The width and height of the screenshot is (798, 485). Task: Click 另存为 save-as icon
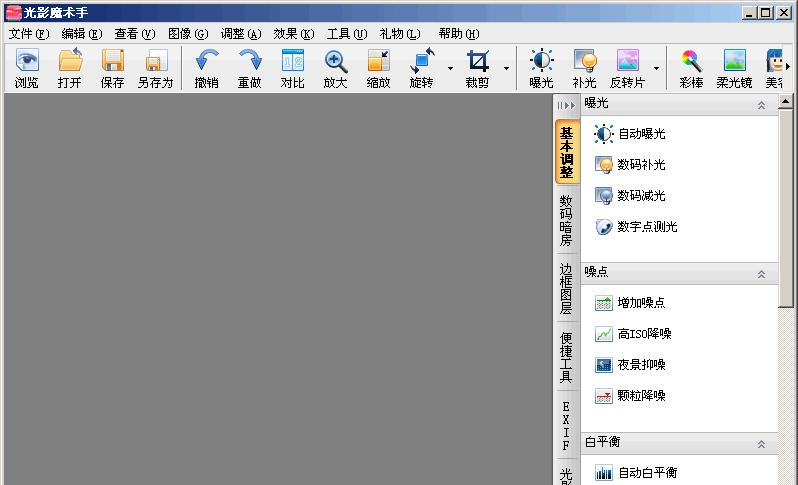point(156,60)
